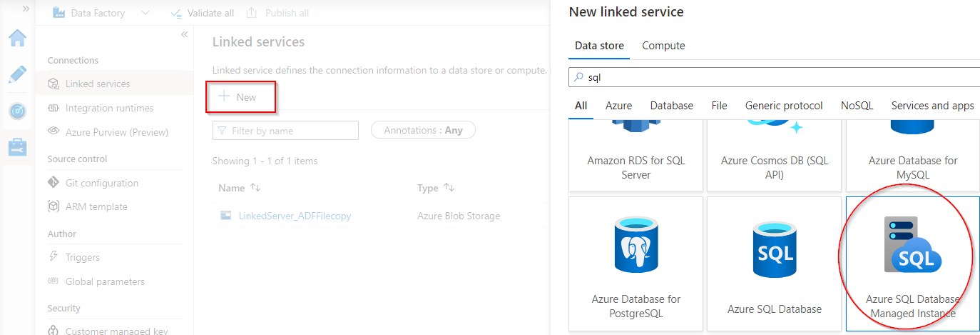This screenshot has width=980, height=335.
Task: Select the NoSQL category tab
Action: tap(857, 106)
